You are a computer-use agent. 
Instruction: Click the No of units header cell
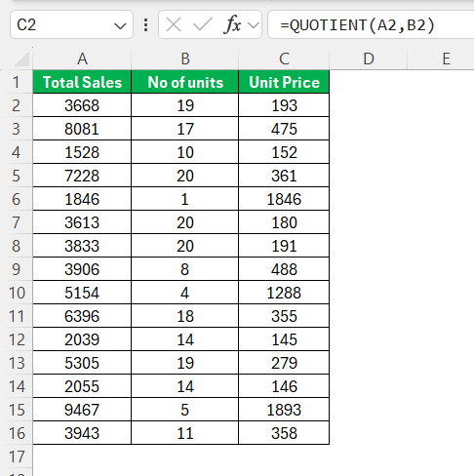pyautogui.click(x=185, y=82)
